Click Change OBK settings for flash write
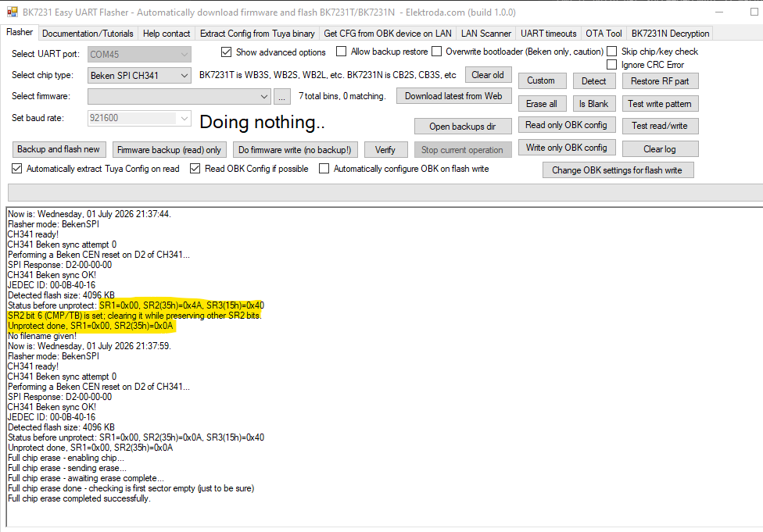Viewport: 763px width, 532px height. coord(617,170)
